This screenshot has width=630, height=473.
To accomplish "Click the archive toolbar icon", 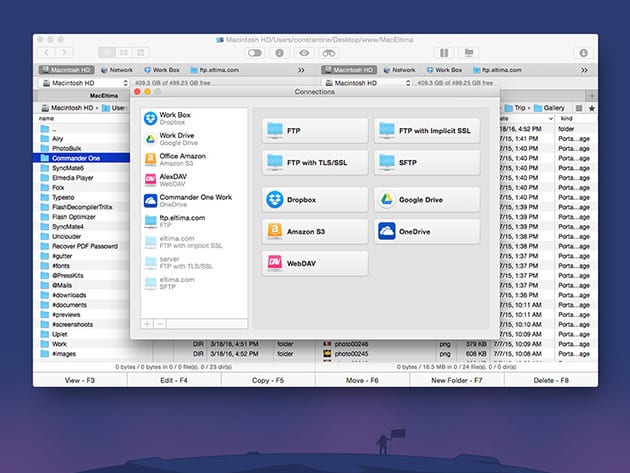I will [444, 53].
